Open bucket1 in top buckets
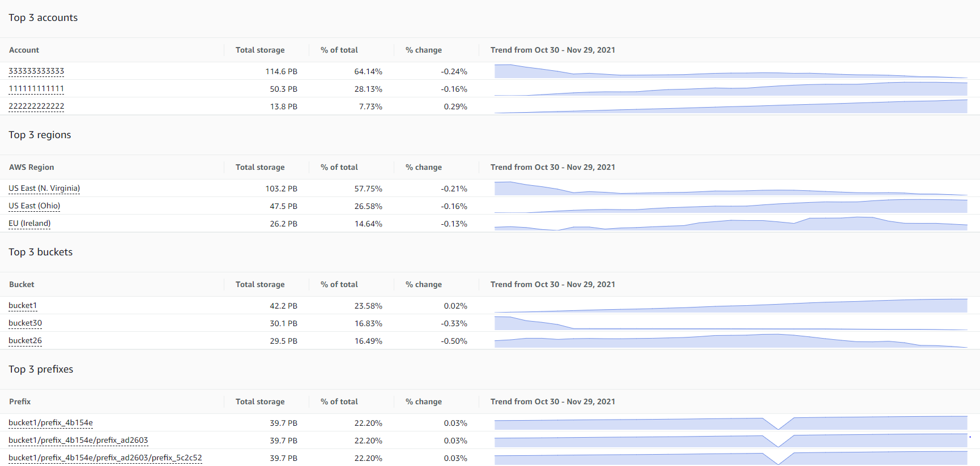Viewport: 980px width, 466px height. click(23, 306)
